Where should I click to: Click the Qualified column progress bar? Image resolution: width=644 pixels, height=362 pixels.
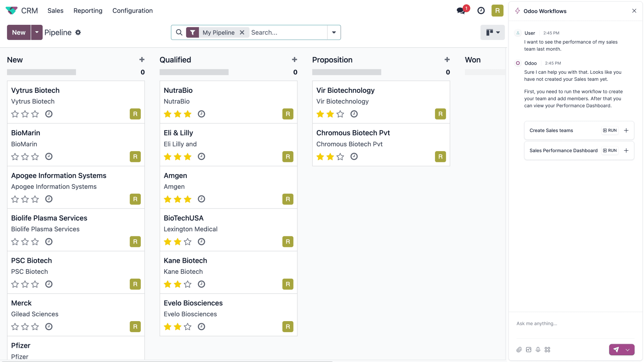tap(194, 72)
